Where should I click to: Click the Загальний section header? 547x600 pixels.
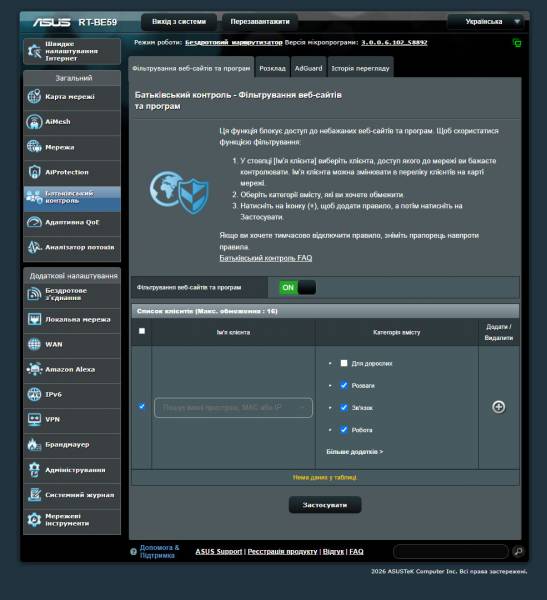[x=74, y=78]
